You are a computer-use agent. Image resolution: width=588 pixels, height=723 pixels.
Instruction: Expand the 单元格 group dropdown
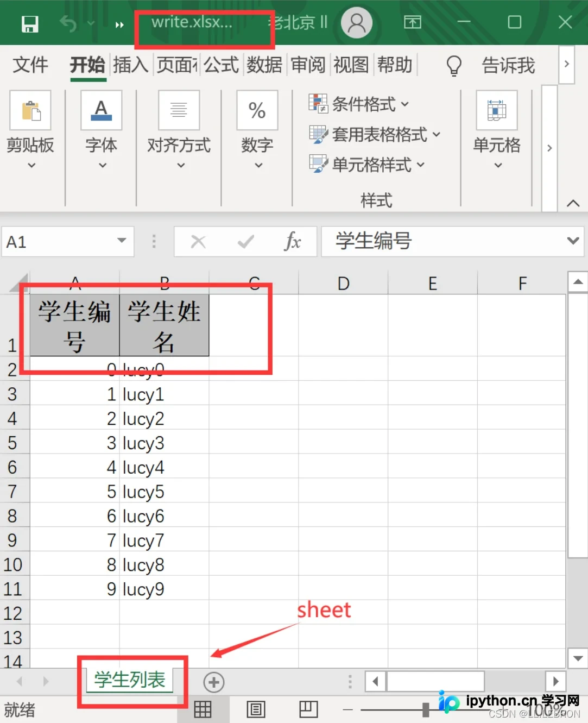point(498,165)
